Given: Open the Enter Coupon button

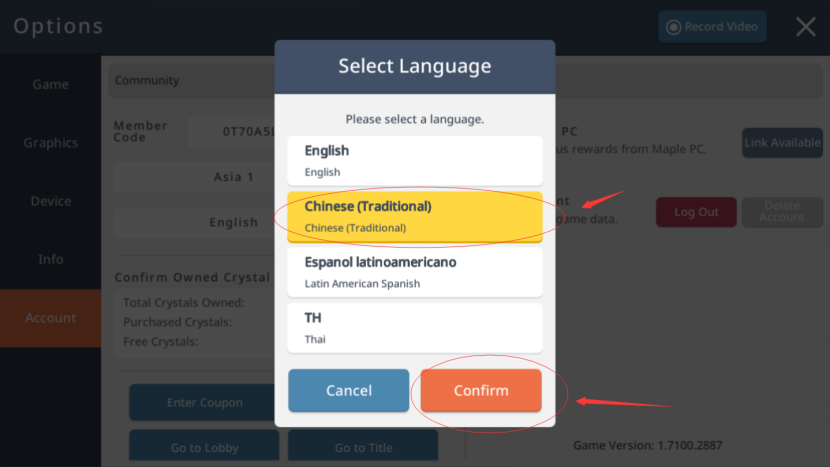Looking at the screenshot, I should click(204, 403).
